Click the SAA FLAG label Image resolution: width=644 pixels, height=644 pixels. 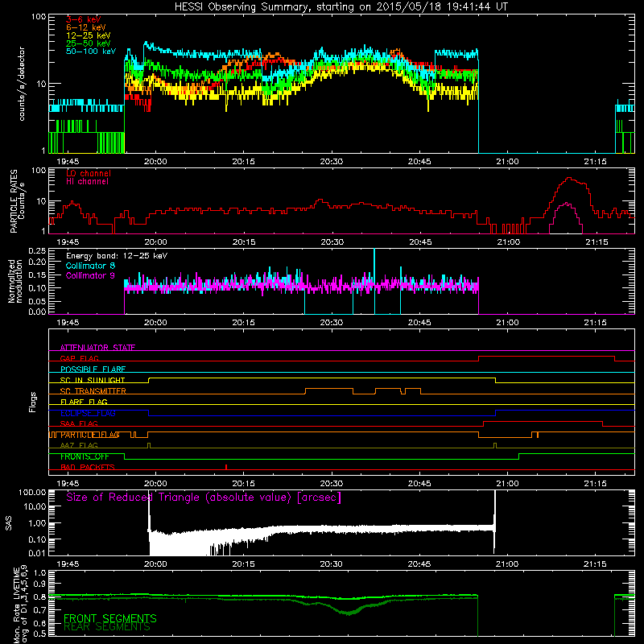click(x=79, y=423)
